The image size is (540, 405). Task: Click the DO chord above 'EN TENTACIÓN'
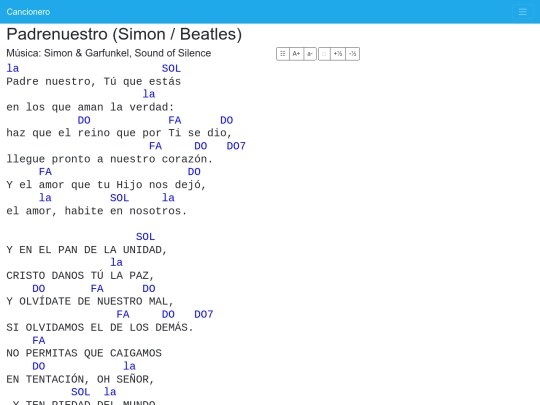[39, 366]
